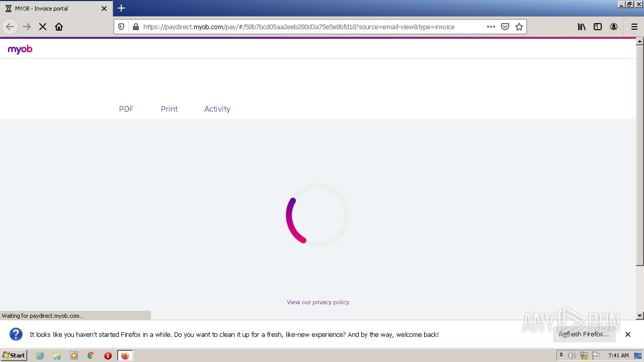
Task: Click the scrollbar up arrow
Action: (x=640, y=42)
